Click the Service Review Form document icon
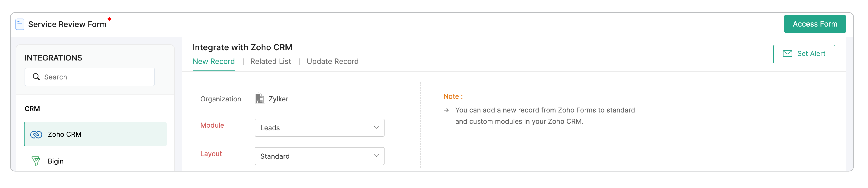The height and width of the screenshot is (188, 868). tap(20, 24)
